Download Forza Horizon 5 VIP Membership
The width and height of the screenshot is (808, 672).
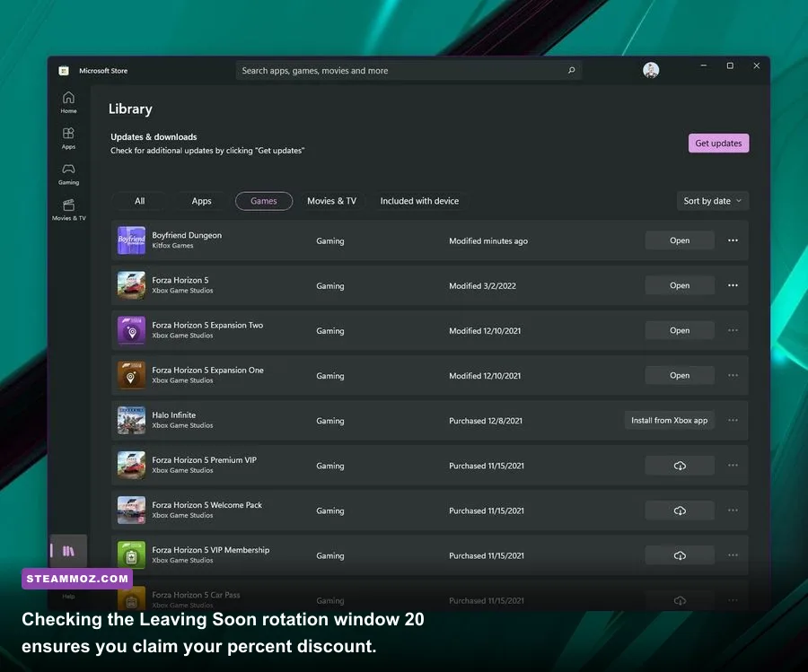[x=680, y=555]
